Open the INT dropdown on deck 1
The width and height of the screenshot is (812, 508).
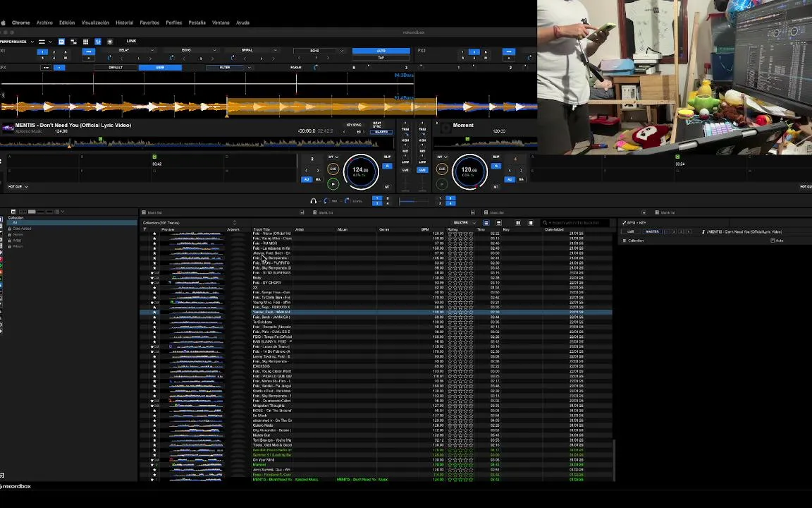(x=333, y=157)
